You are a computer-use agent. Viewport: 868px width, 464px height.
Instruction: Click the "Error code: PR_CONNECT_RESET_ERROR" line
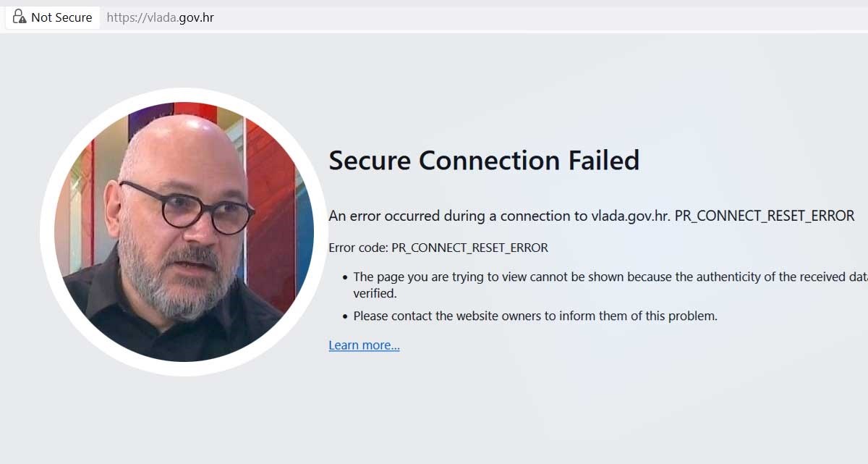pos(438,248)
